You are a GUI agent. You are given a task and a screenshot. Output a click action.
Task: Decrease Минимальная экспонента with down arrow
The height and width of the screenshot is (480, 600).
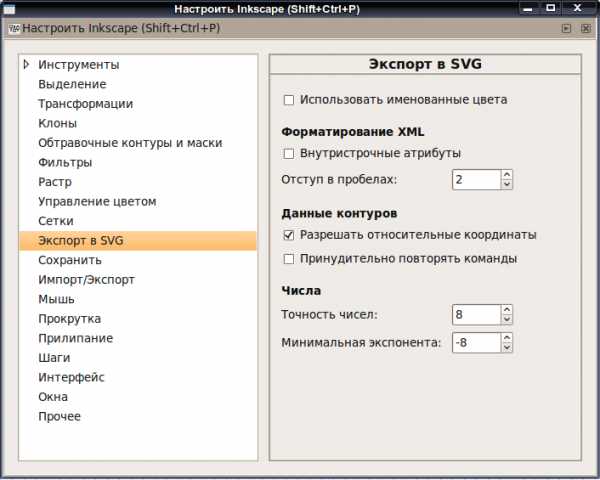point(507,347)
